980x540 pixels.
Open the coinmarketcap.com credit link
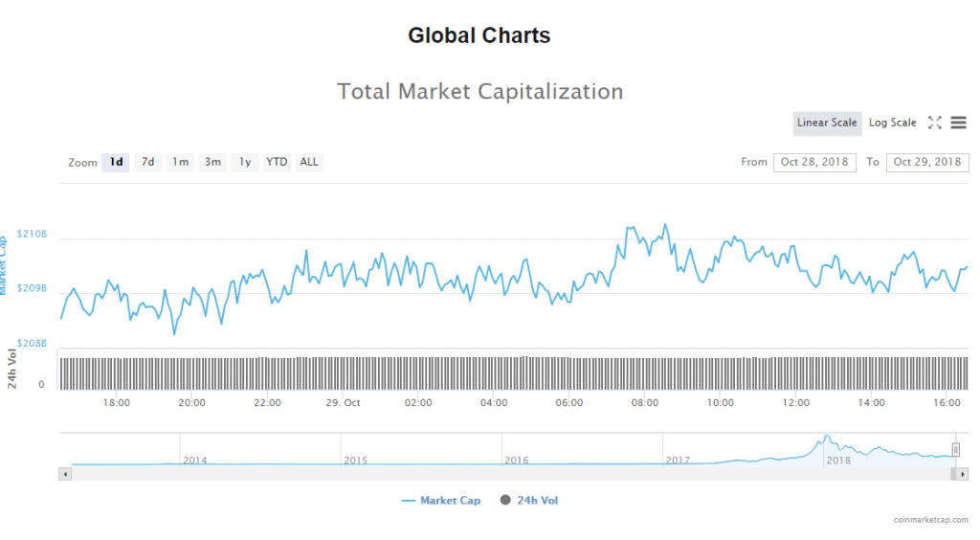point(930,520)
